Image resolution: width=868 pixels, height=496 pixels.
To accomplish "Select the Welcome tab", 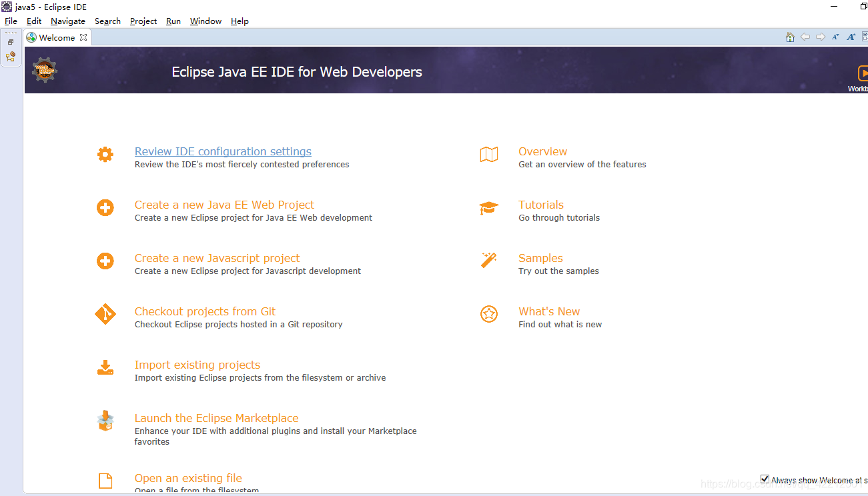I will (57, 37).
